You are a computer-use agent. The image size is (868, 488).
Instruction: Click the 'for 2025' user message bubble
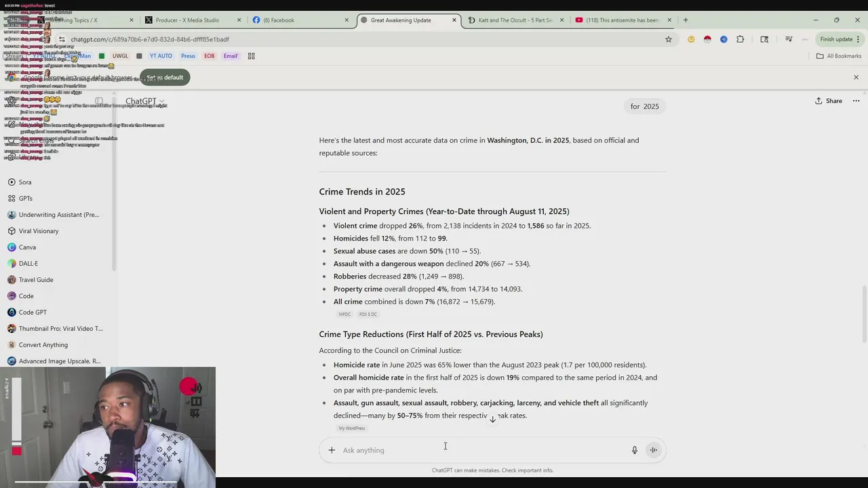coord(644,106)
